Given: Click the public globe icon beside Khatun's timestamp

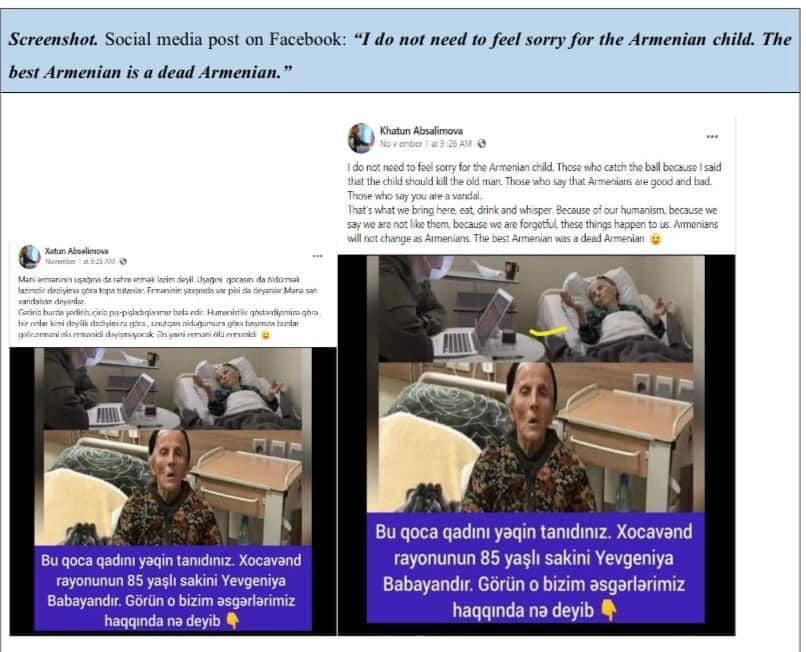Looking at the screenshot, I should click(481, 144).
